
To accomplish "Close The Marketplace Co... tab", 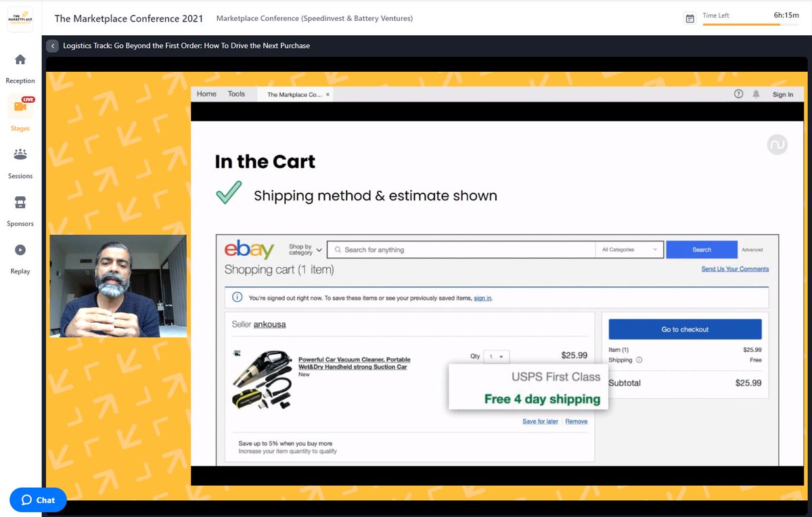I will pyautogui.click(x=328, y=95).
